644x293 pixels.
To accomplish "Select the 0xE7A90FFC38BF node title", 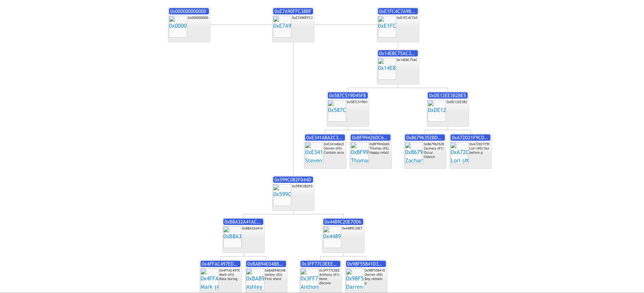I will pos(293,11).
